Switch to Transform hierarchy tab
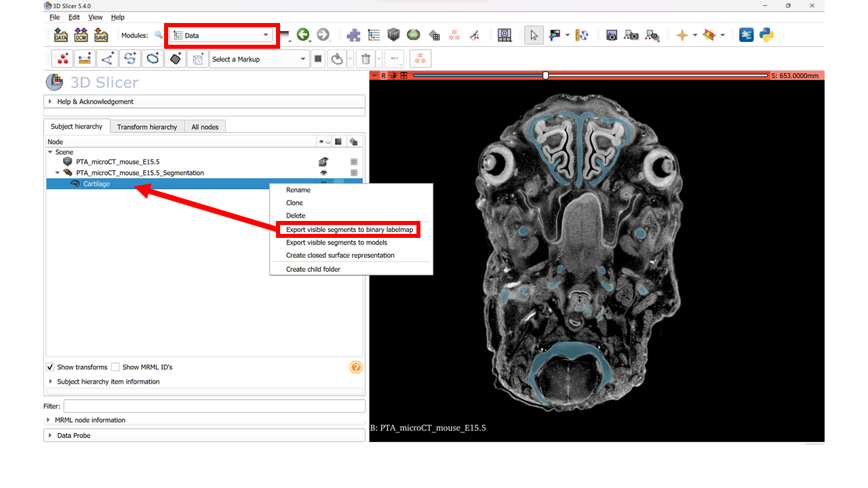This screenshot has width=868, height=488. [x=146, y=127]
